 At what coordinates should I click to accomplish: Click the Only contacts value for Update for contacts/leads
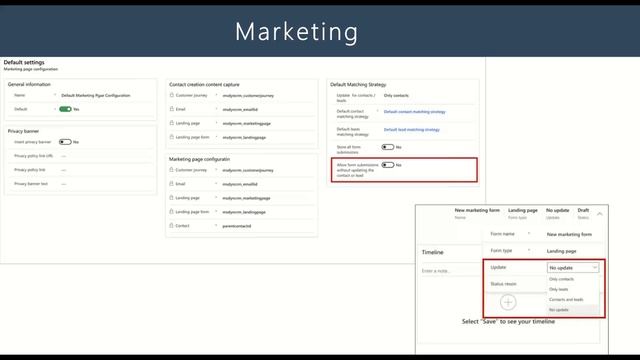pyautogui.click(x=396, y=96)
